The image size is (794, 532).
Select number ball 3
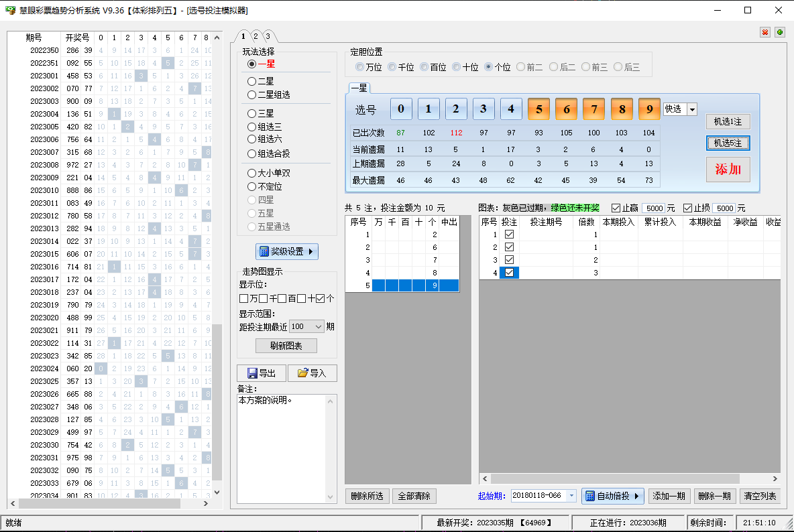pos(484,109)
